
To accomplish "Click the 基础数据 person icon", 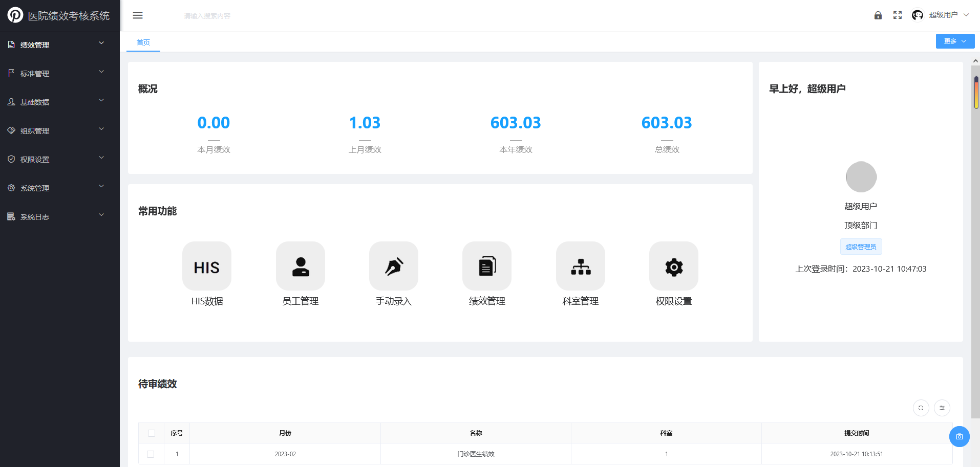I will (11, 102).
